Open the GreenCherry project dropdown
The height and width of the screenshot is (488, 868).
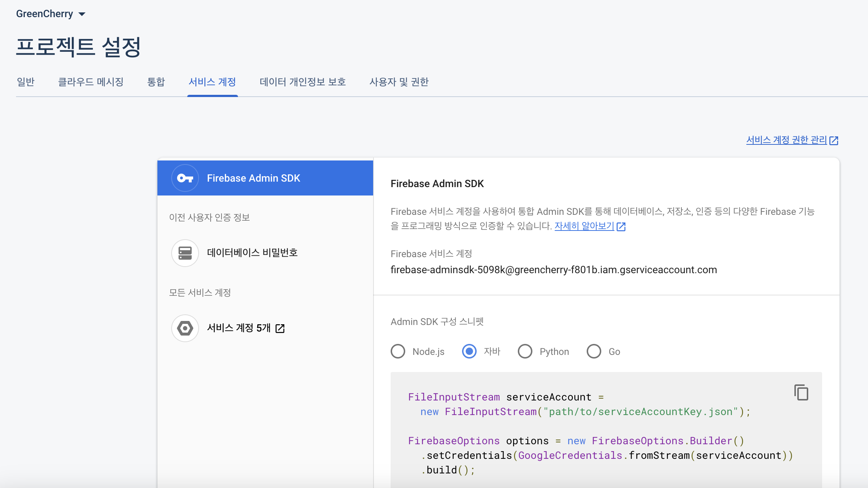point(51,14)
